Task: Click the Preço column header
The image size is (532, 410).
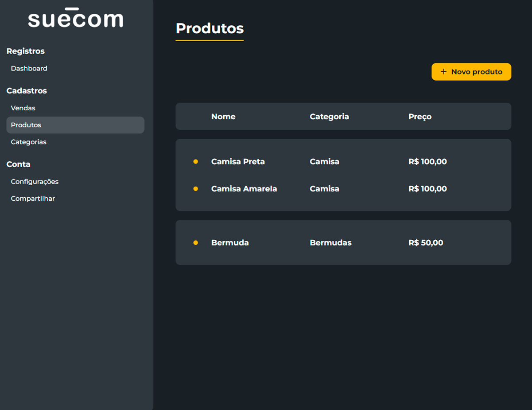Action: point(420,117)
